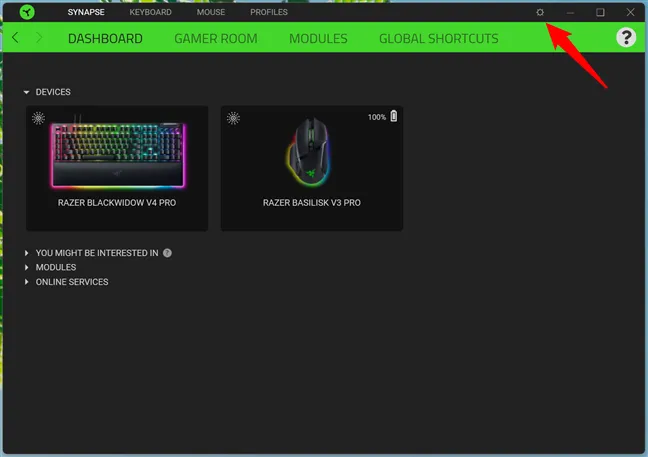Expand You Might Be Interested In section

pyautogui.click(x=26, y=253)
